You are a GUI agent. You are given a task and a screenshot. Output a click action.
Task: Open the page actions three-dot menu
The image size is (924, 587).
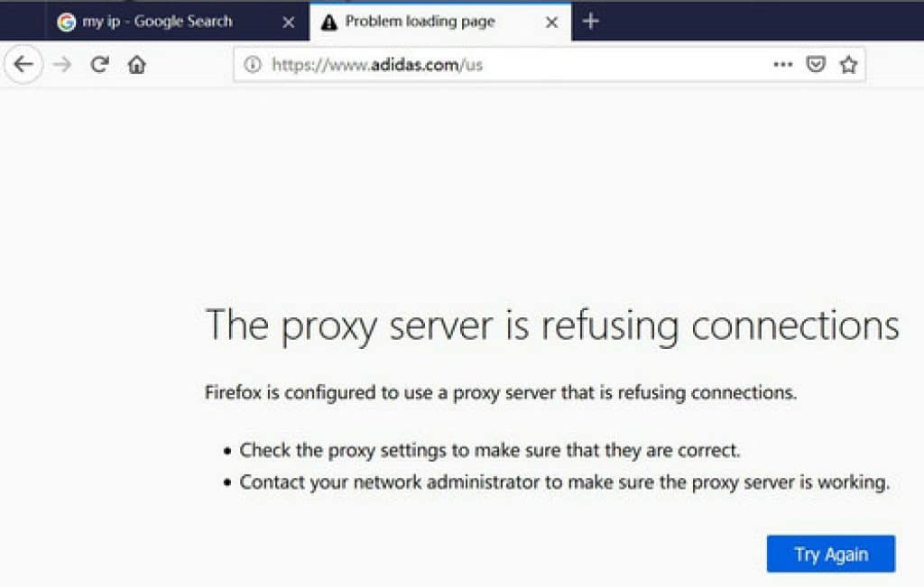[x=782, y=64]
